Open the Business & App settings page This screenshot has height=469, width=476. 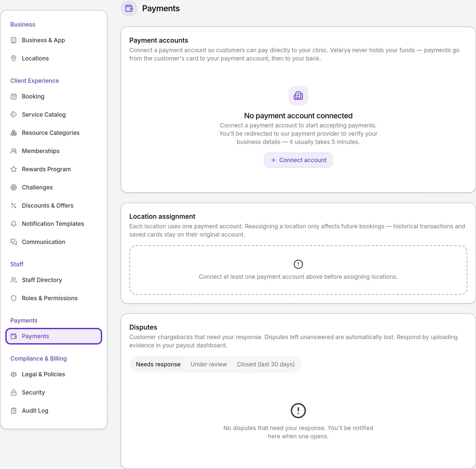click(54, 40)
